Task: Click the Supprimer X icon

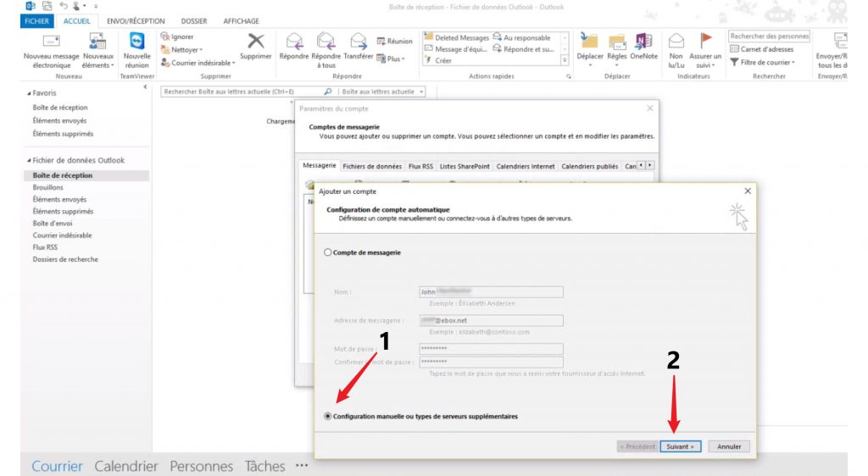Action: coord(256,41)
